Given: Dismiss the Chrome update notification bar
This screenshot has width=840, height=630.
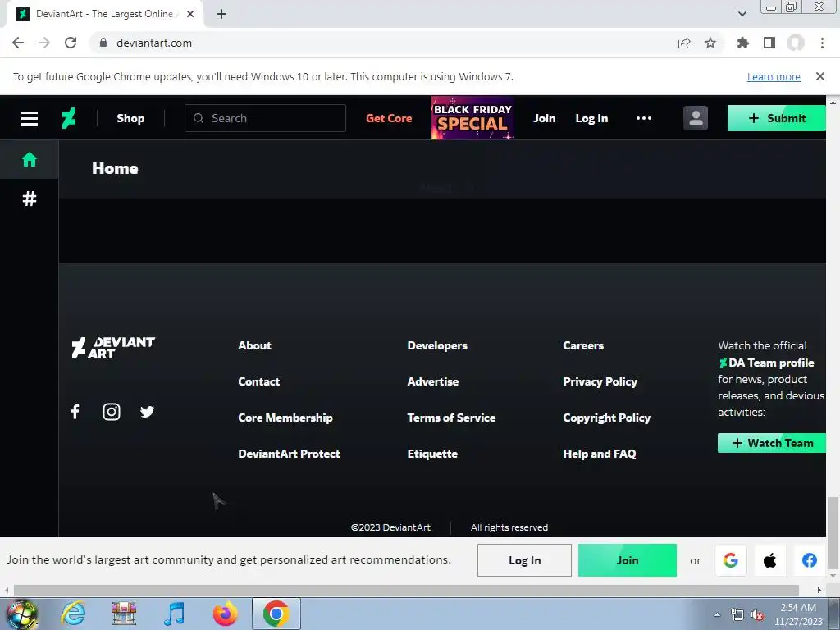Looking at the screenshot, I should [819, 76].
